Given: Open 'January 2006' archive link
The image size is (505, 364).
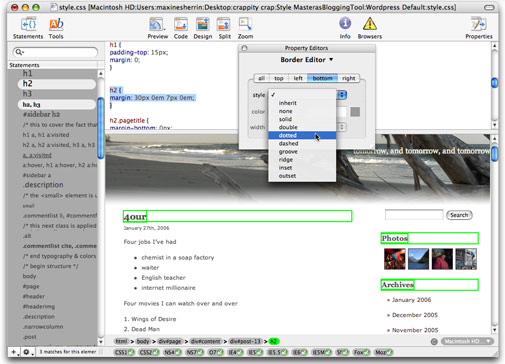Looking at the screenshot, I should (x=411, y=300).
